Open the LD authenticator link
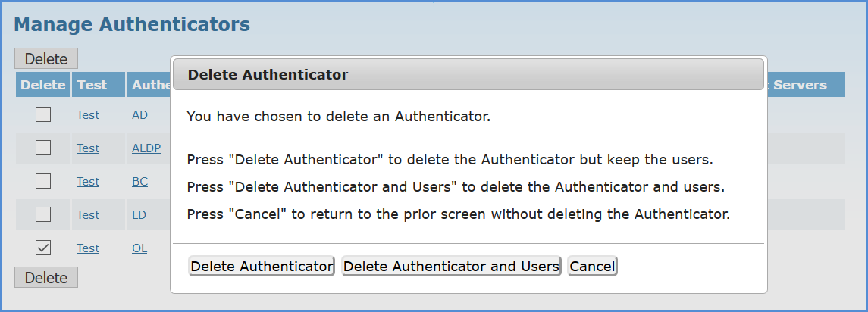The image size is (868, 312). click(x=139, y=214)
